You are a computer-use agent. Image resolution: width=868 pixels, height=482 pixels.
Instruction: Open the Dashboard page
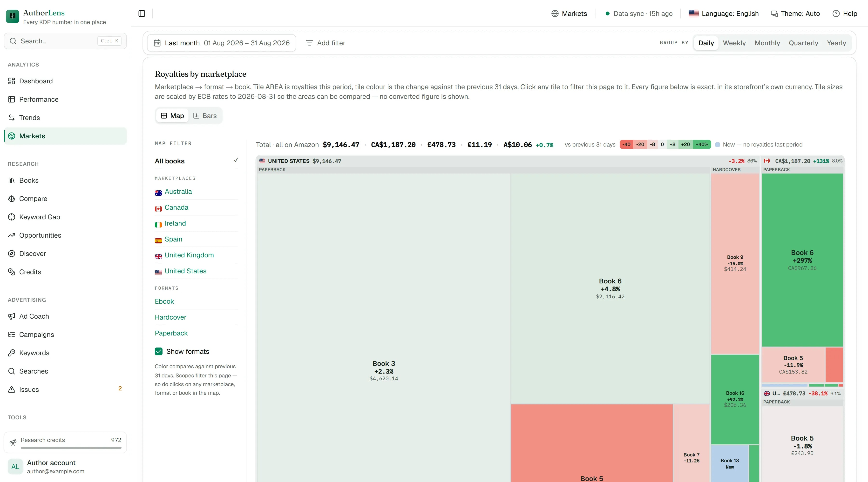tap(65, 81)
